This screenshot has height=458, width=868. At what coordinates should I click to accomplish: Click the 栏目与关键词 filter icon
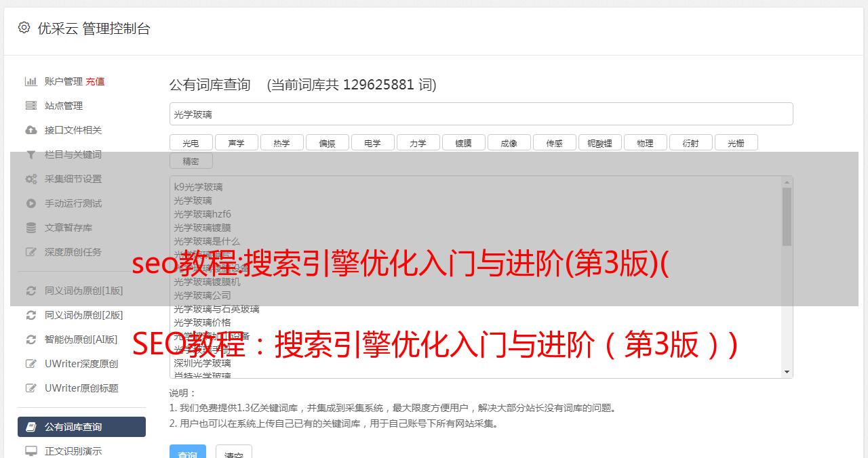pos(31,154)
